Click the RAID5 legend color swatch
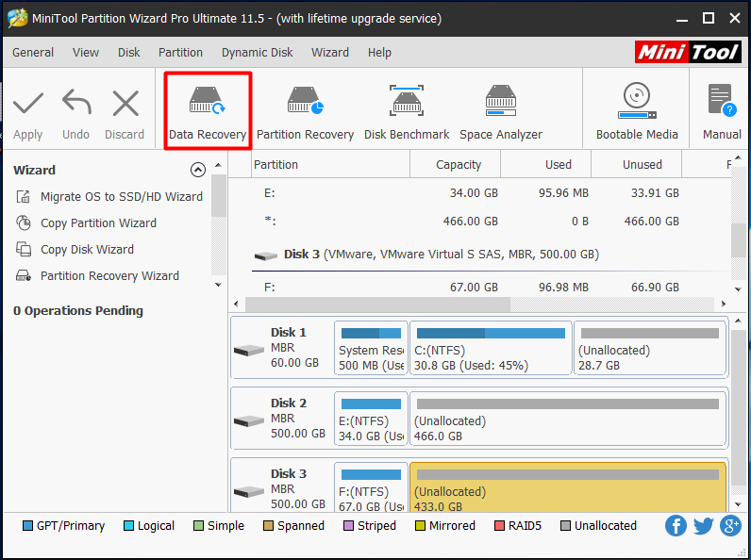Screen dimensions: 751x560 (499, 525)
